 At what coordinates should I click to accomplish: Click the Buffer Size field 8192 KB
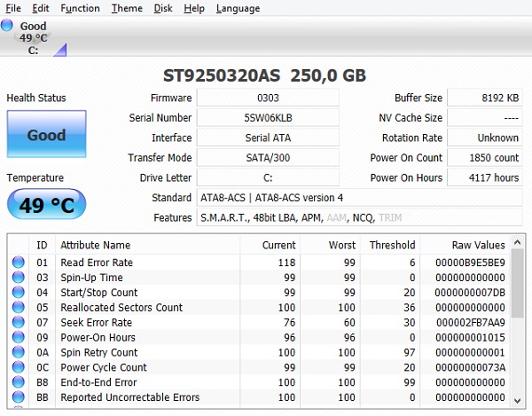[485, 98]
